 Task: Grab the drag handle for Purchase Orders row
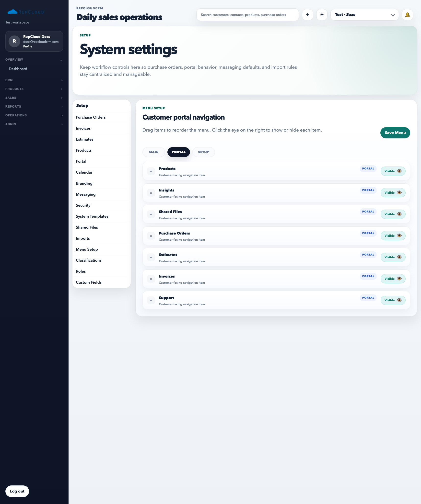click(x=151, y=236)
